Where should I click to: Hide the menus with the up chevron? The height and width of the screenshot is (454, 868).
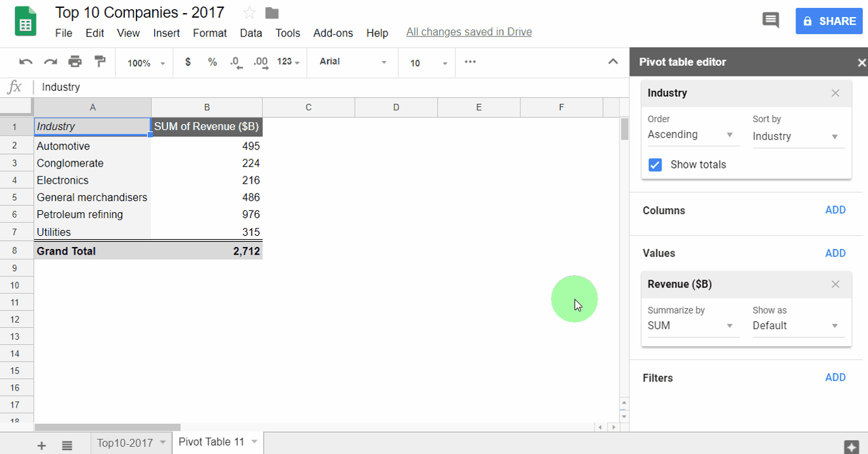[x=613, y=61]
